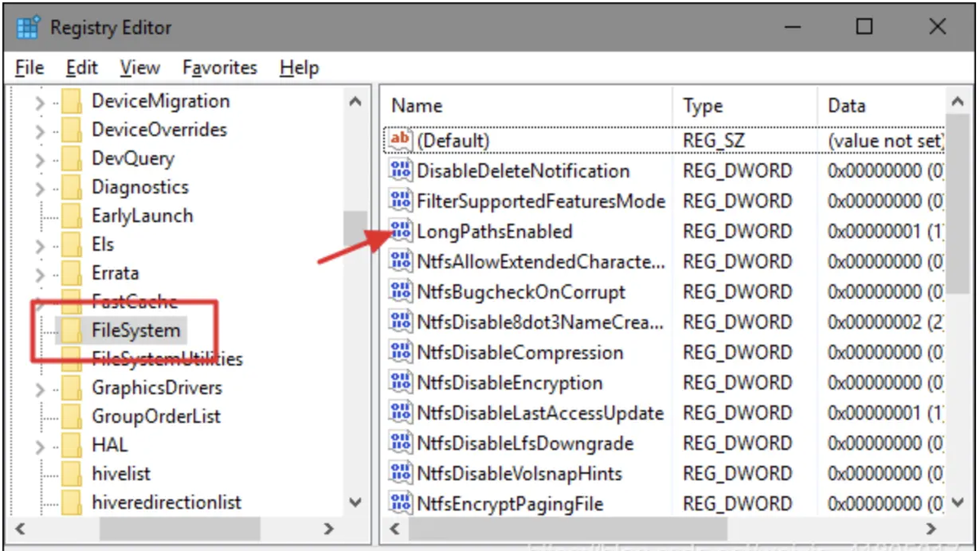This screenshot has width=980, height=551.
Task: Click the NtfsDisableCompression DWORD icon
Action: point(401,353)
